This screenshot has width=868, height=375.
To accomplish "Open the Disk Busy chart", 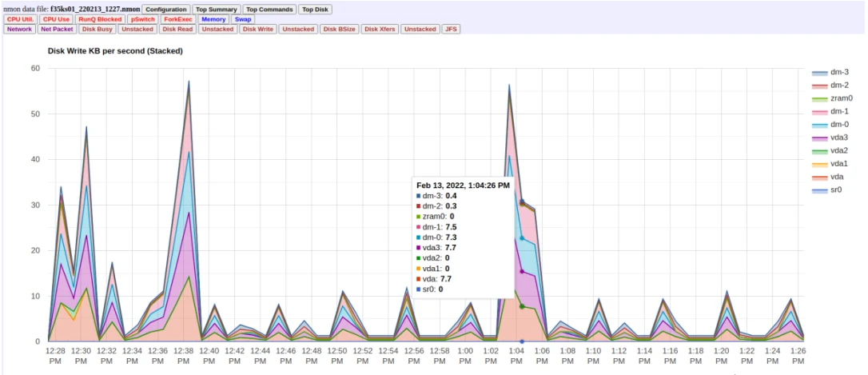I will pos(97,30).
